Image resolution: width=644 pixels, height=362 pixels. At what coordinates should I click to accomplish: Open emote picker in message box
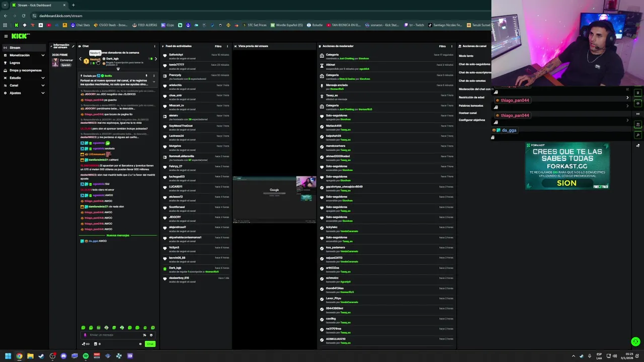[151, 335]
